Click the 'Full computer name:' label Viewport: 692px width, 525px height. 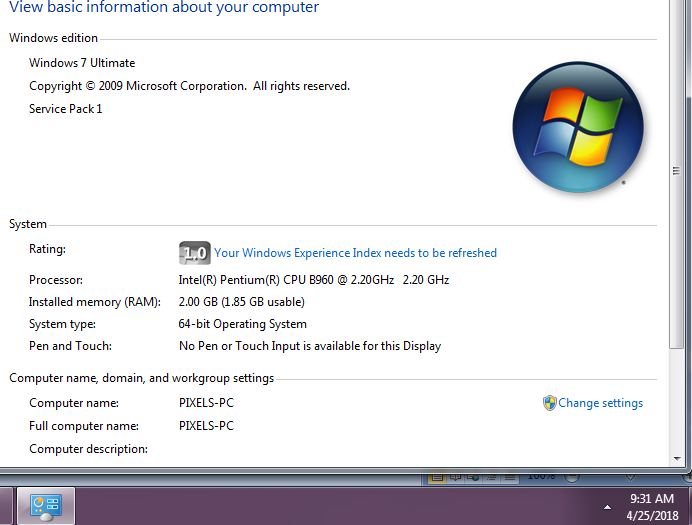[x=84, y=426]
